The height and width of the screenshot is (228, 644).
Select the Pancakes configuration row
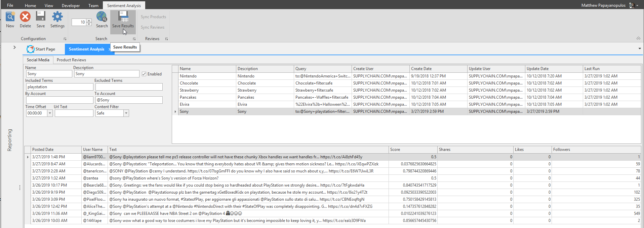[x=409, y=97]
